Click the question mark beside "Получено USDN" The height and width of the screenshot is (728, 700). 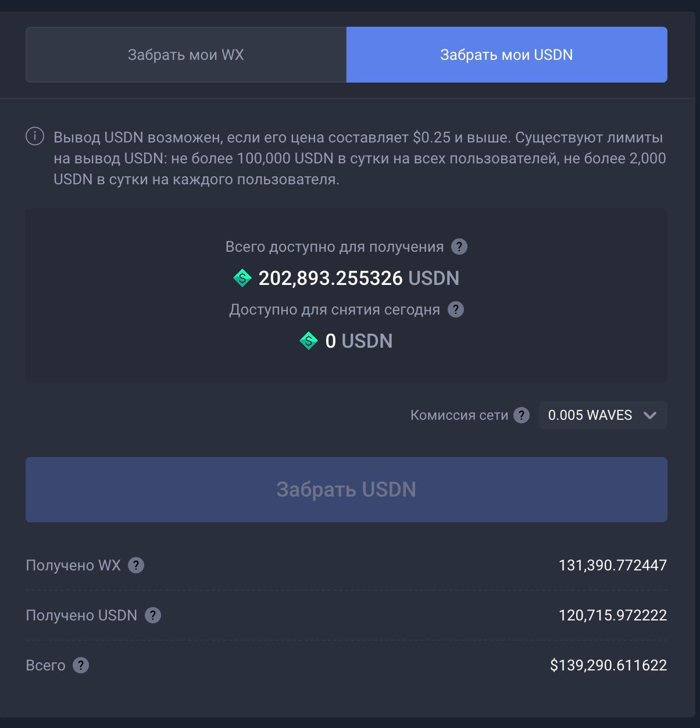coord(153,615)
